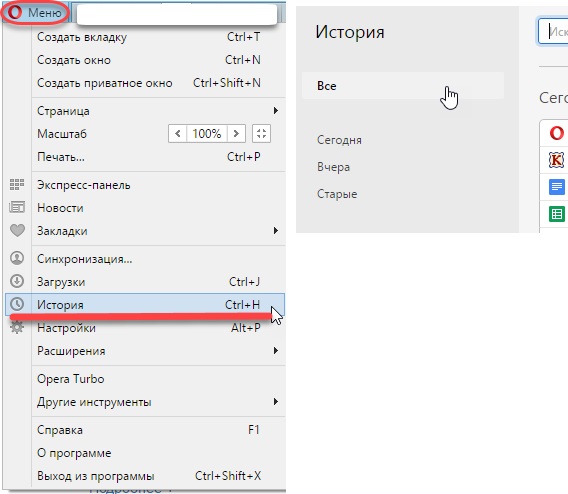The height and width of the screenshot is (494, 568).
Task: Toggle fullscreen icon next to zoom
Action: click(261, 134)
